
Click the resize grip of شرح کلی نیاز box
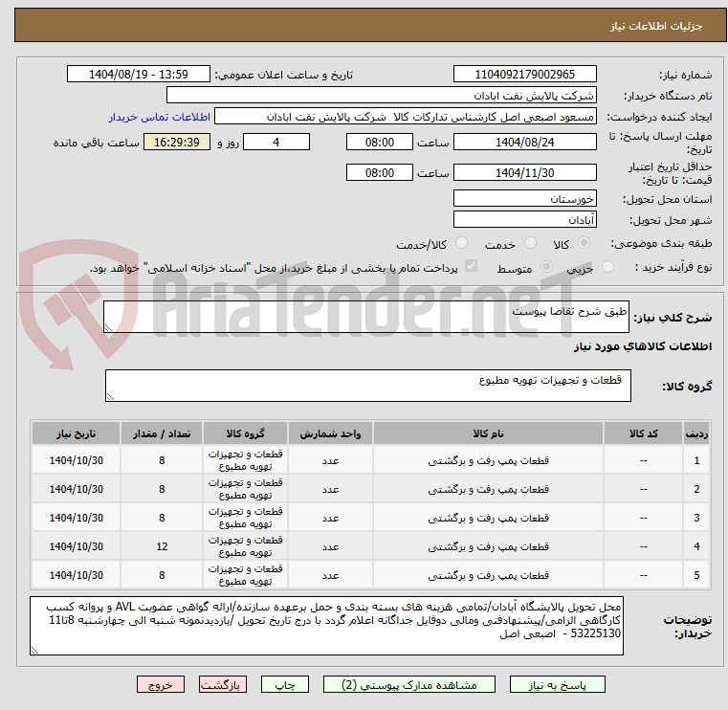[x=109, y=328]
